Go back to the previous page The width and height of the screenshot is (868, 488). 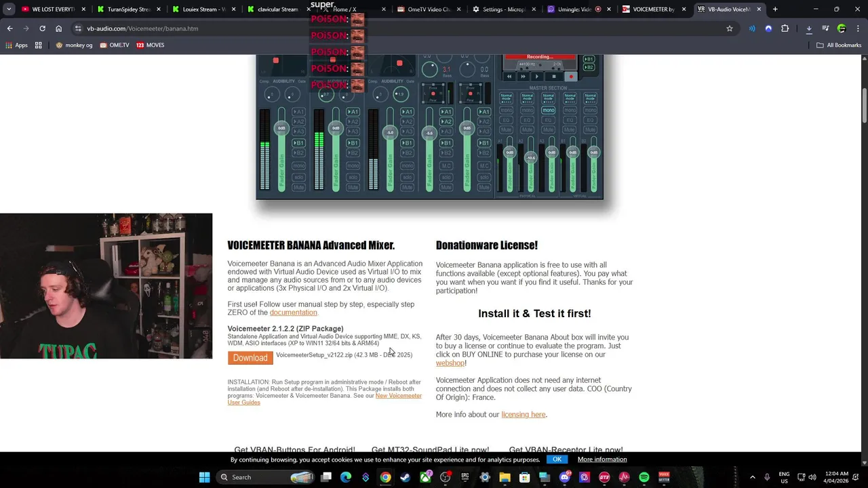tap(9, 28)
